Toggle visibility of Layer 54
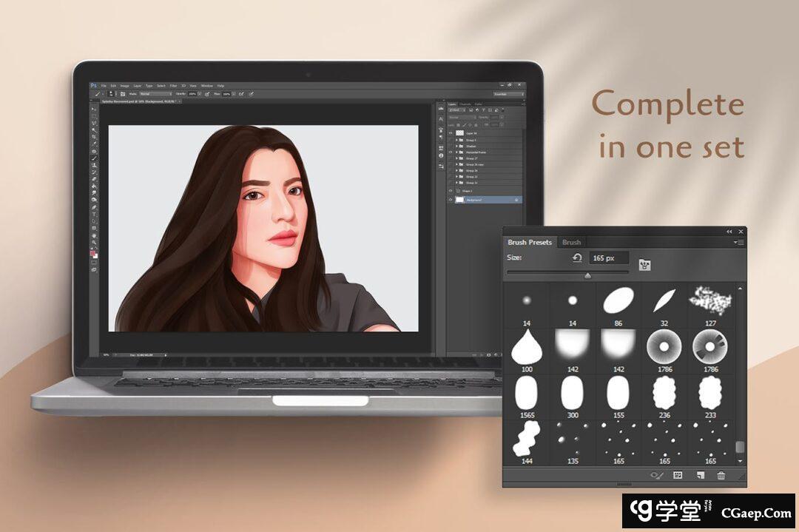 (x=451, y=132)
